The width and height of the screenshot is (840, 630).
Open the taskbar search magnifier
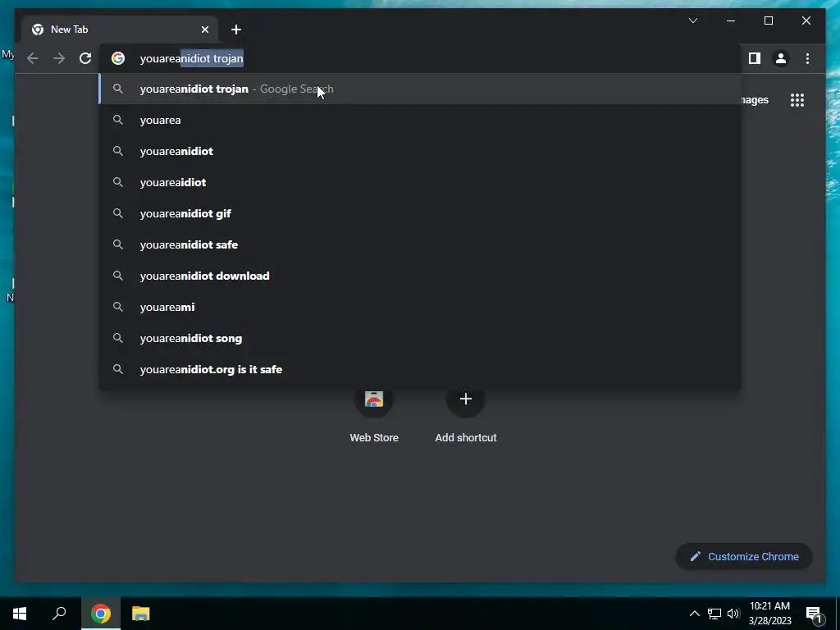tap(59, 614)
